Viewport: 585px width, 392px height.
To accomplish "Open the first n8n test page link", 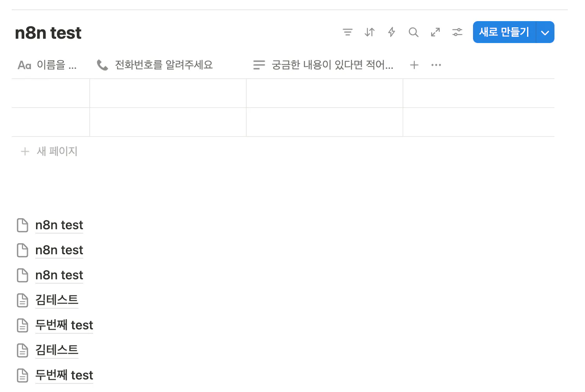I will click(59, 225).
